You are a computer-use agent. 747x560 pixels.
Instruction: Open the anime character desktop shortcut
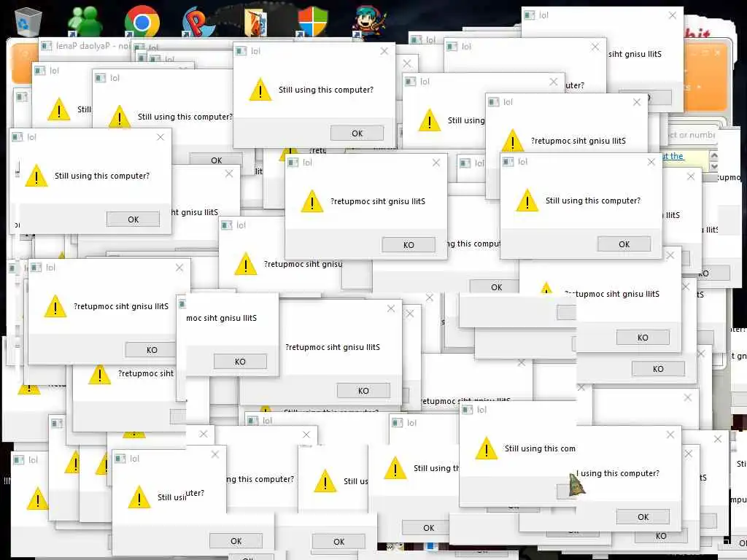[369, 21]
